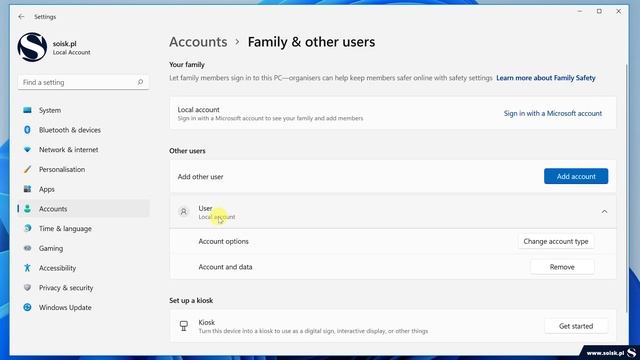Select Time & language

click(x=83, y=228)
